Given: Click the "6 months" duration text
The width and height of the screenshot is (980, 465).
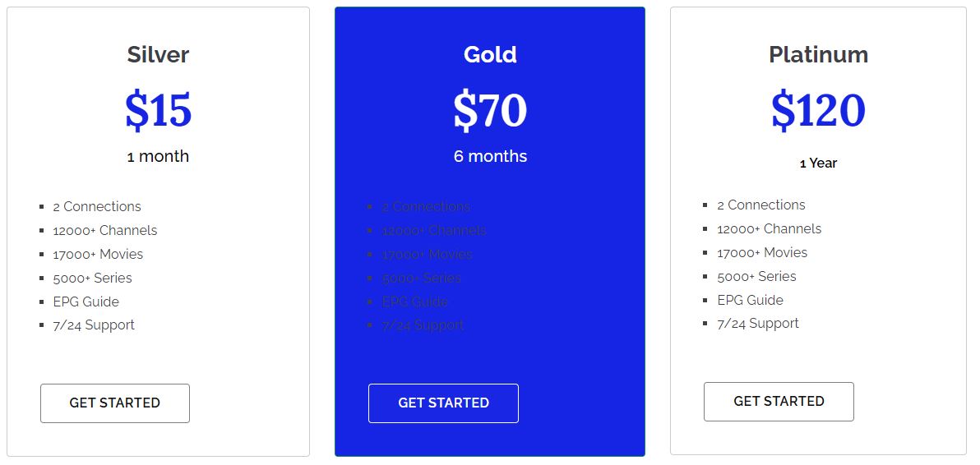Looking at the screenshot, I should pyautogui.click(x=490, y=156).
